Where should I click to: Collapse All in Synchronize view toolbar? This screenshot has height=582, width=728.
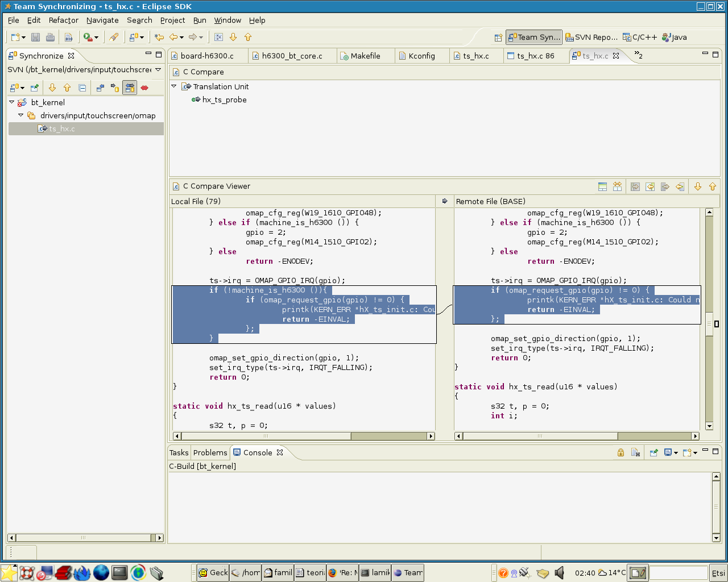tap(82, 88)
